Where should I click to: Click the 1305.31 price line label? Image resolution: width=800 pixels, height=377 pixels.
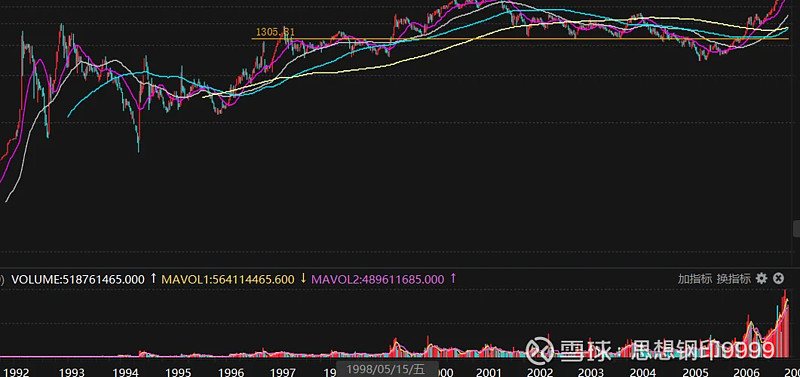(275, 32)
